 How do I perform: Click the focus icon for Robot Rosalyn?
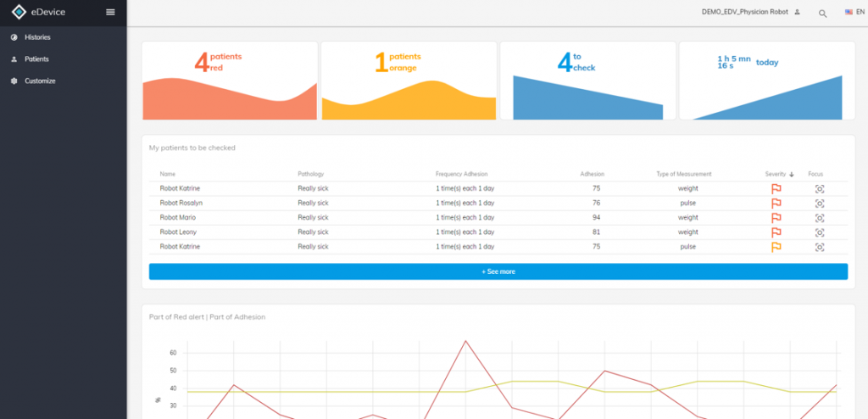coord(819,204)
